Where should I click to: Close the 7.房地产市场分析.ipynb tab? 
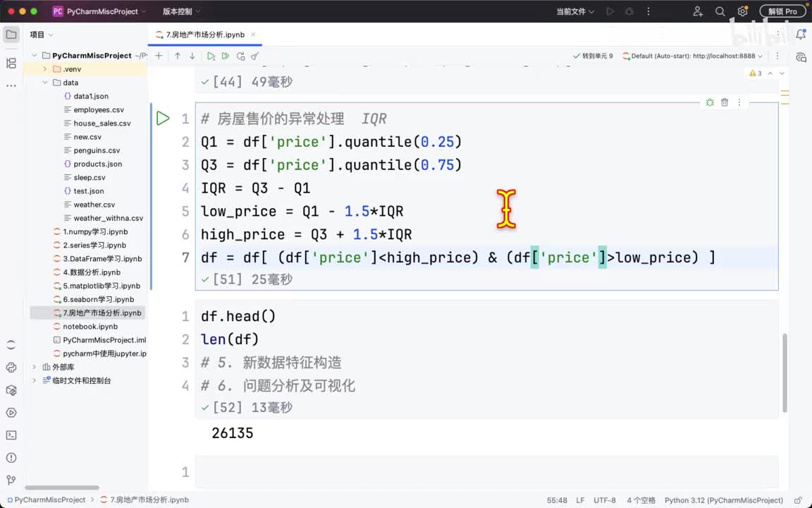coord(253,35)
